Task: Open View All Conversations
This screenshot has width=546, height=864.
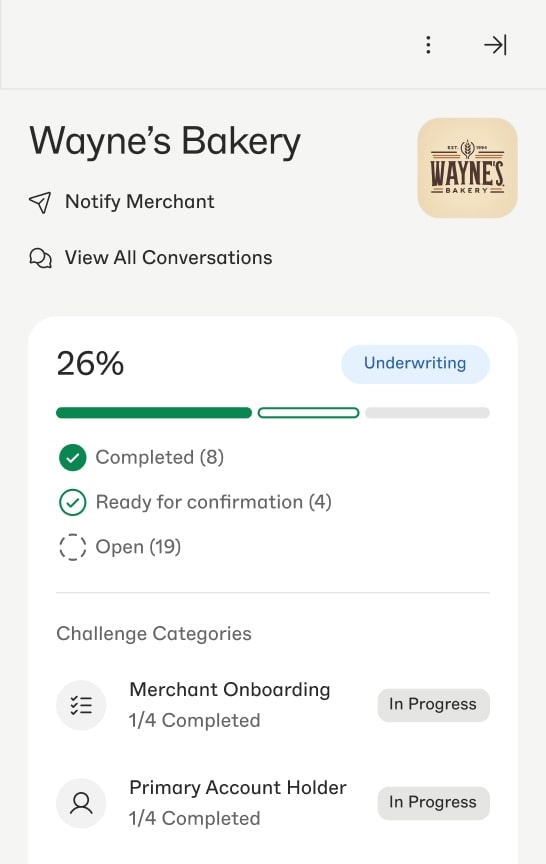Action: (x=169, y=258)
